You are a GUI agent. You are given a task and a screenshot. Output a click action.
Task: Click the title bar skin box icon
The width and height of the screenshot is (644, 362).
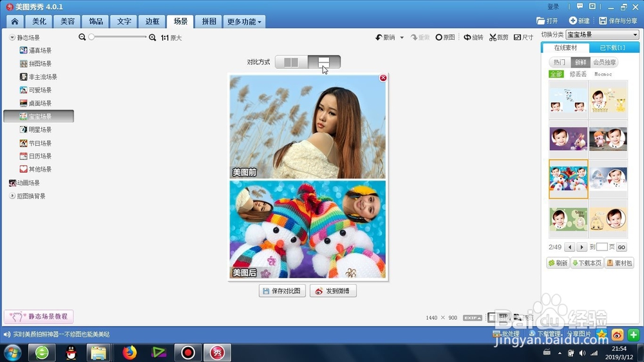pyautogui.click(x=592, y=6)
